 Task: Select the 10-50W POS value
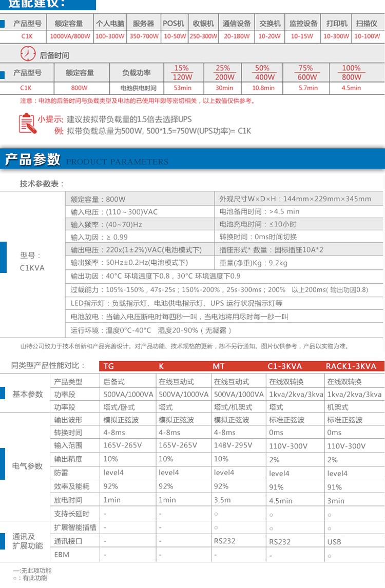tap(175, 36)
